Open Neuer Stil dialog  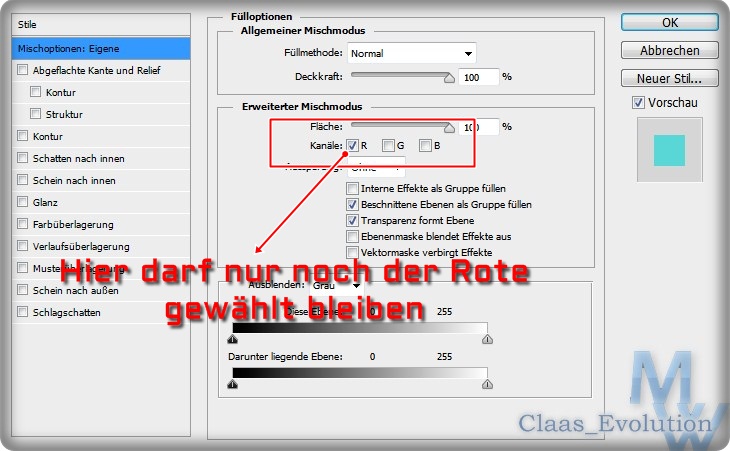click(669, 78)
